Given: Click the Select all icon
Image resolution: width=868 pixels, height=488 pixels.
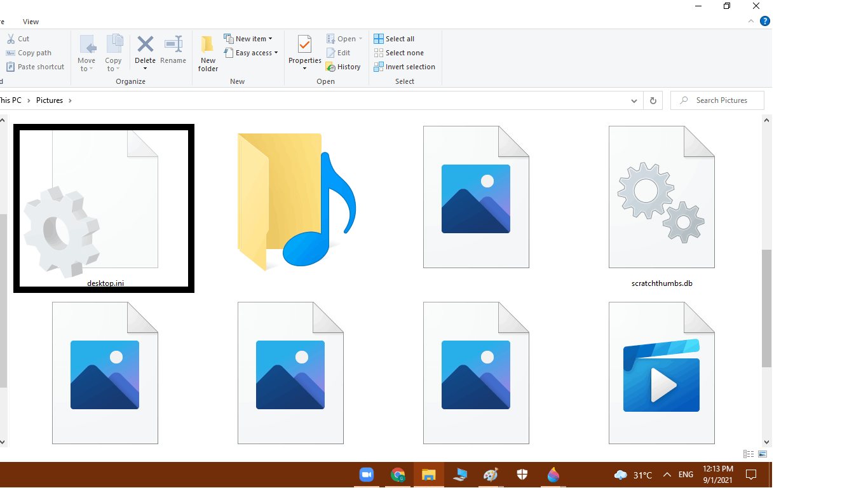Looking at the screenshot, I should click(379, 39).
